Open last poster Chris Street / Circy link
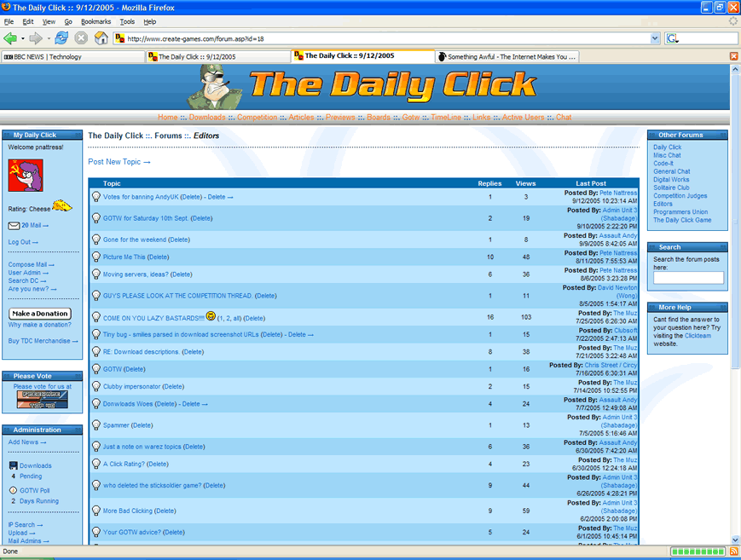 coord(611,366)
